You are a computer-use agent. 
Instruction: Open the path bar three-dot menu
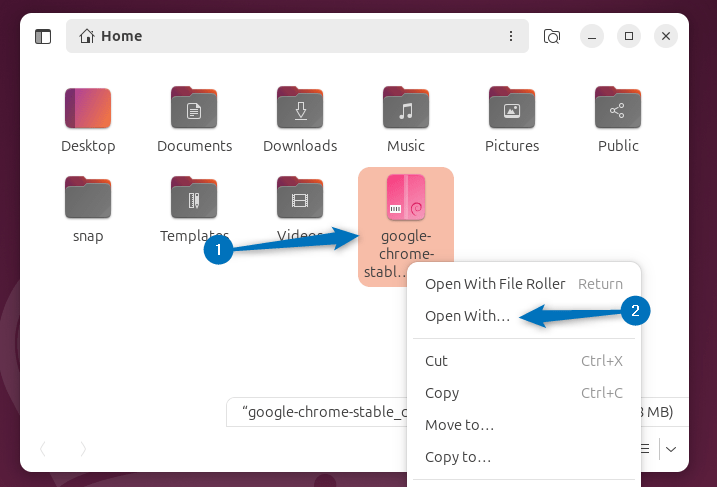(511, 36)
